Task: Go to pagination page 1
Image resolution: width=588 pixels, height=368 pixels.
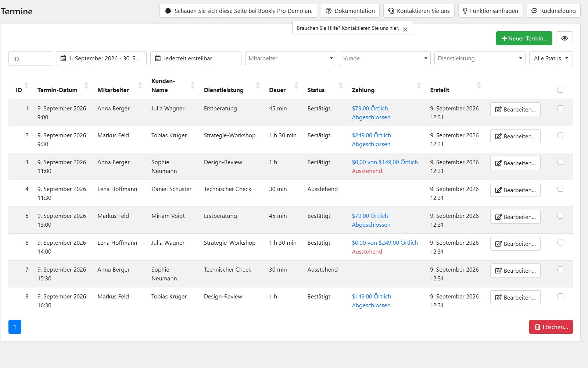Action: pyautogui.click(x=15, y=327)
